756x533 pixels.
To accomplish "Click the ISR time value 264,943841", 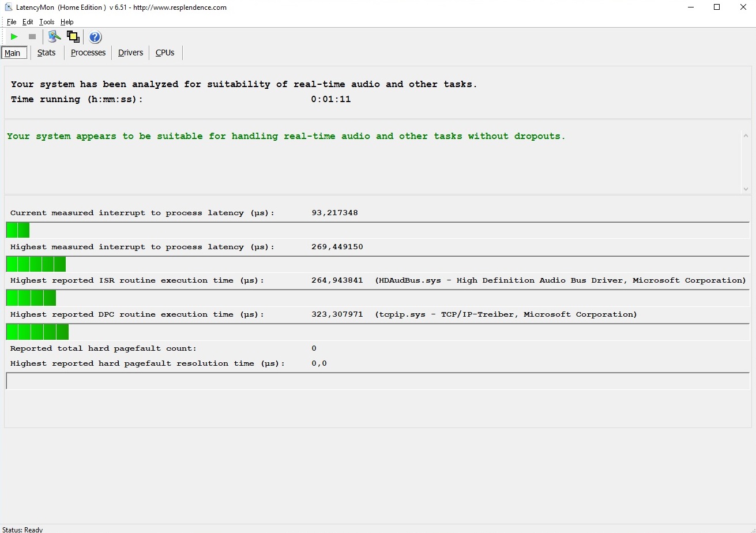I will 337,280.
